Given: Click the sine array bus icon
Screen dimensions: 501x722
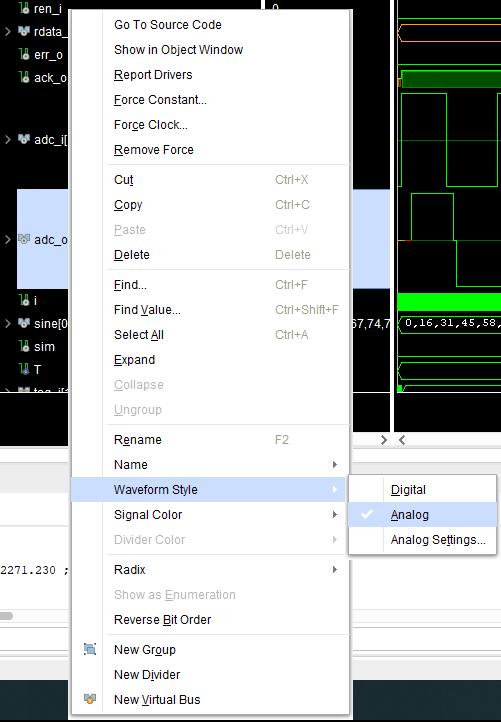Looking at the screenshot, I should click(x=24, y=323).
